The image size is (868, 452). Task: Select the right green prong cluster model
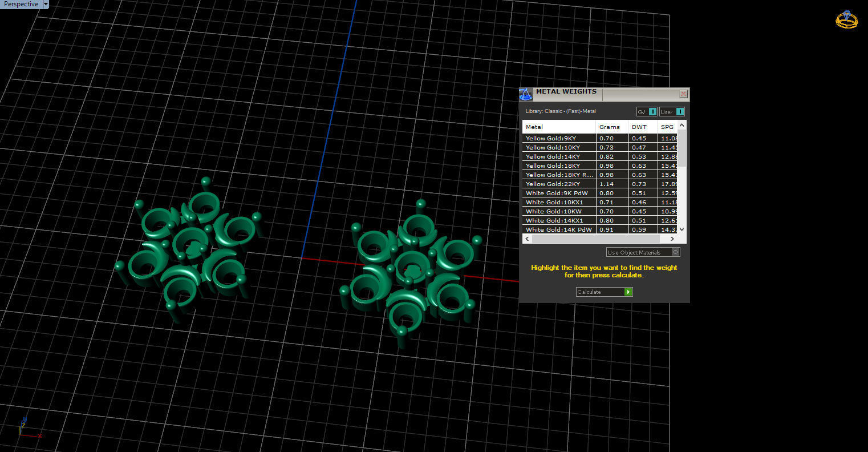coord(411,274)
